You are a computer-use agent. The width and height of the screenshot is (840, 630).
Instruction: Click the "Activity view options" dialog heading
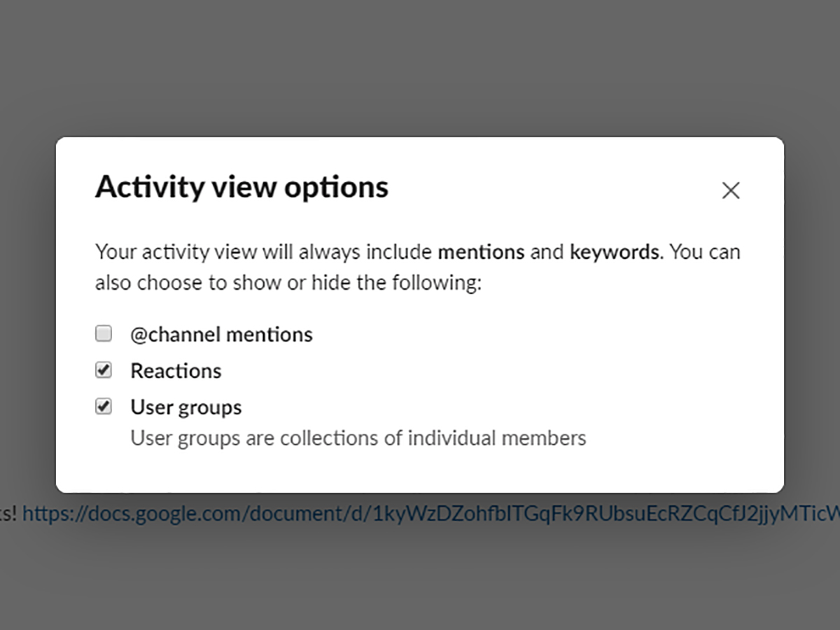(x=241, y=188)
